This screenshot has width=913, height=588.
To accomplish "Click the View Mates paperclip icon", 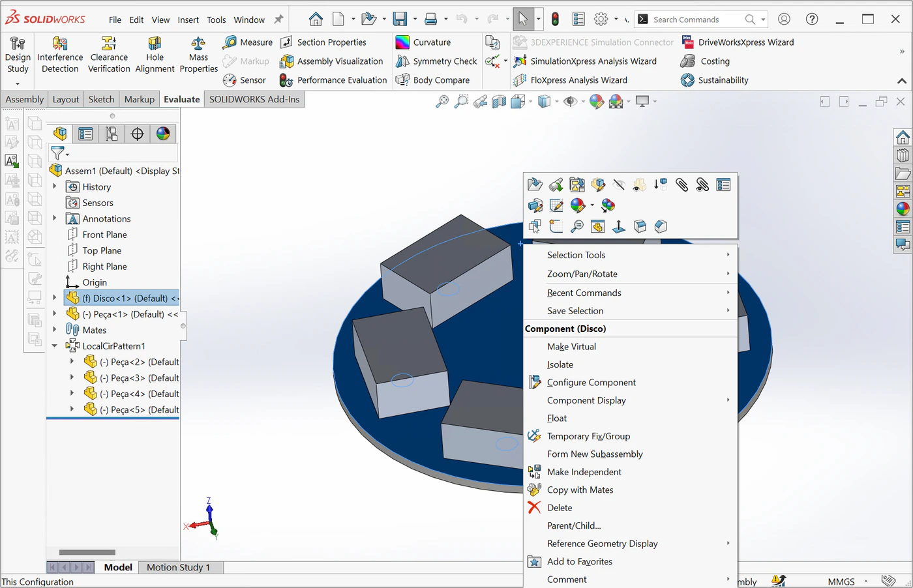I will tap(681, 185).
